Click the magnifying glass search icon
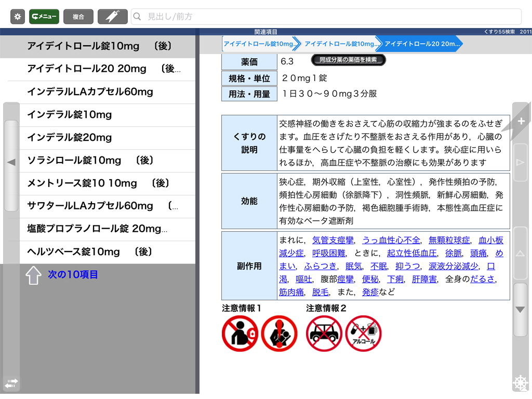 pos(137,16)
